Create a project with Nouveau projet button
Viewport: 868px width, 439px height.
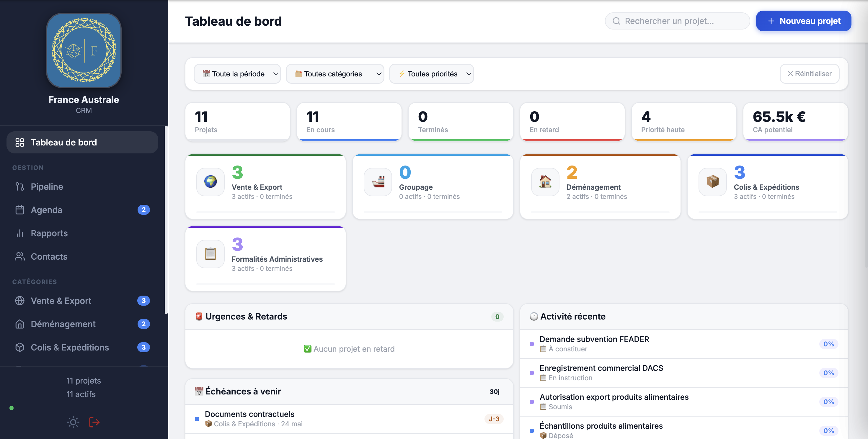pyautogui.click(x=803, y=21)
